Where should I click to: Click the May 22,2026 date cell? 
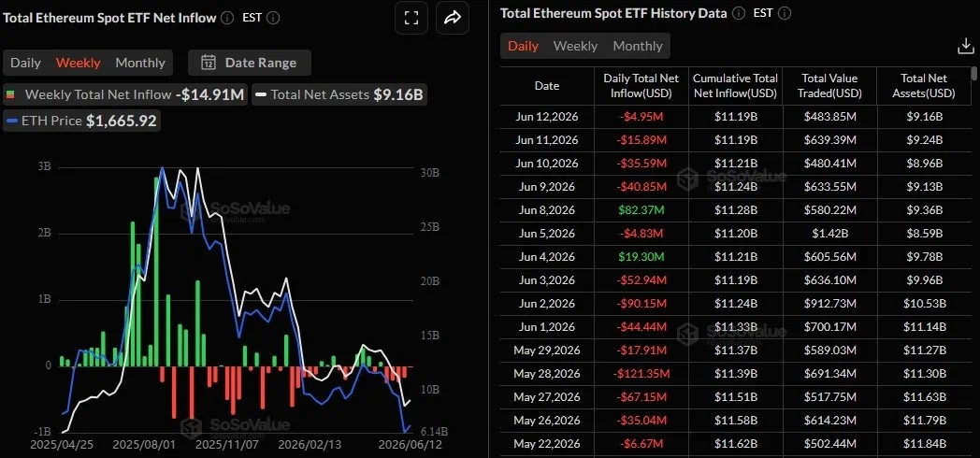tap(547, 444)
